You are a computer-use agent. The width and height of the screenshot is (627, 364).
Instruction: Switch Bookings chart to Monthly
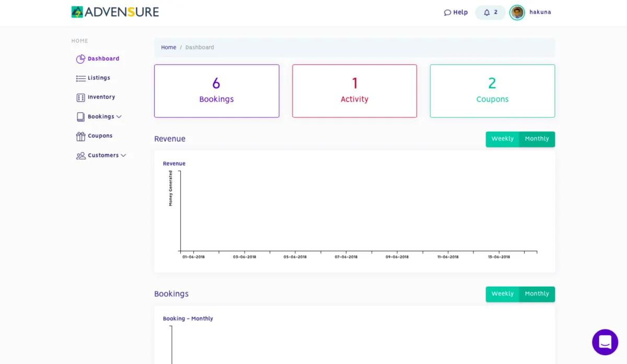coord(537,295)
